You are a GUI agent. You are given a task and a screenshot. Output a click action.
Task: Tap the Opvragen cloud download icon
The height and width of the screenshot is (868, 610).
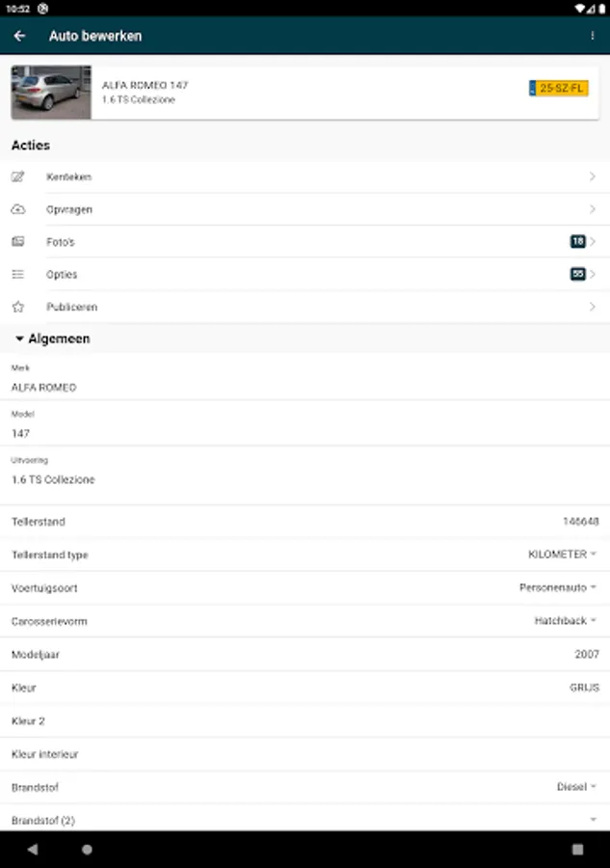17,209
